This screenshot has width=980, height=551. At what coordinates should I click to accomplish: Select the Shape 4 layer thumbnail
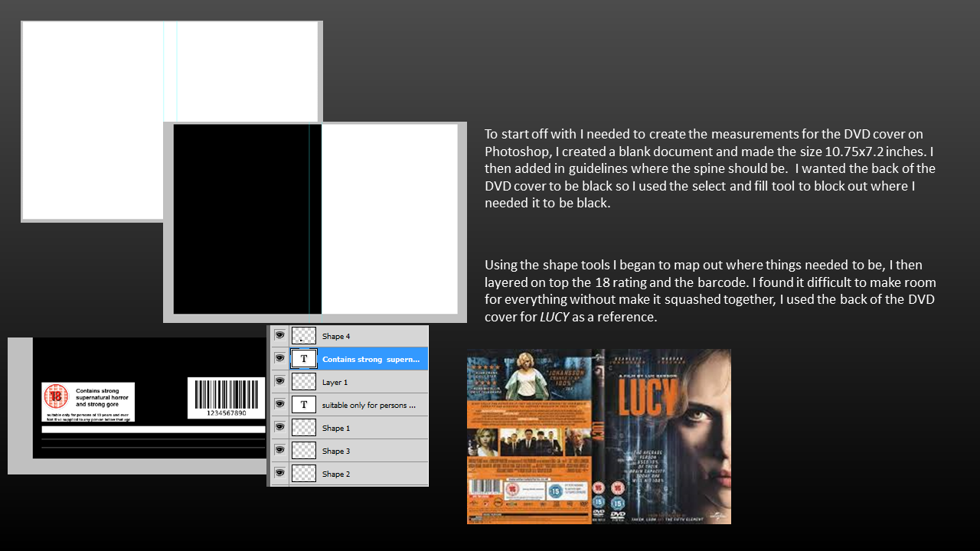[304, 336]
